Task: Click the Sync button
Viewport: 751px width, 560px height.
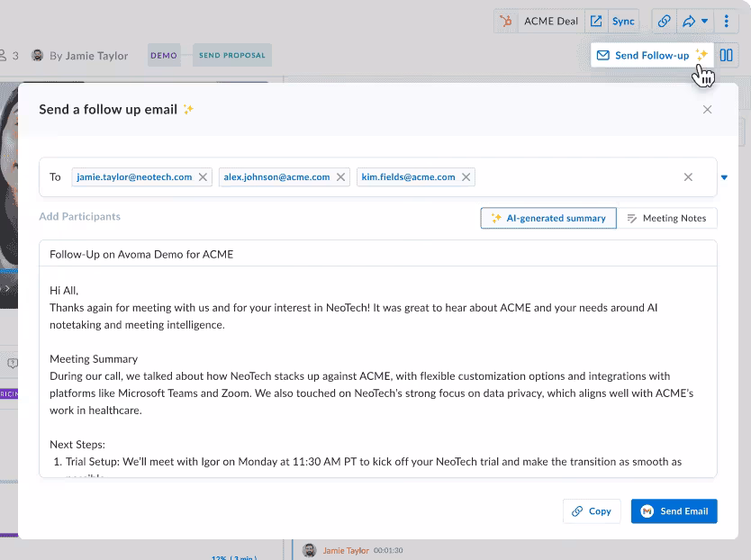Action: point(623,21)
